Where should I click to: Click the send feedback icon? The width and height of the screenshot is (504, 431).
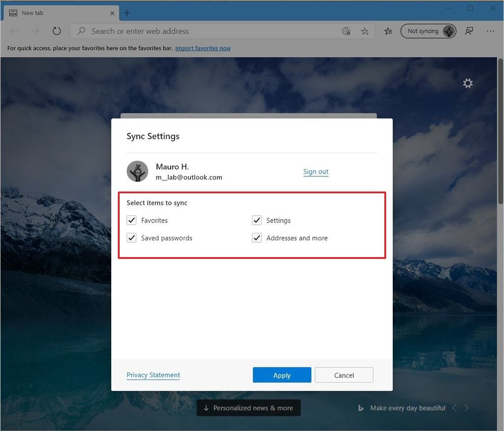(x=469, y=31)
